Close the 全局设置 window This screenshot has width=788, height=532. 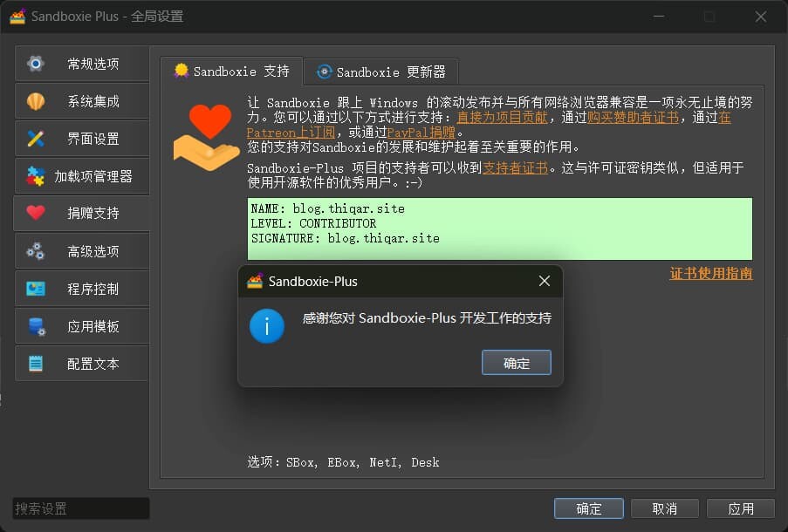(760, 17)
